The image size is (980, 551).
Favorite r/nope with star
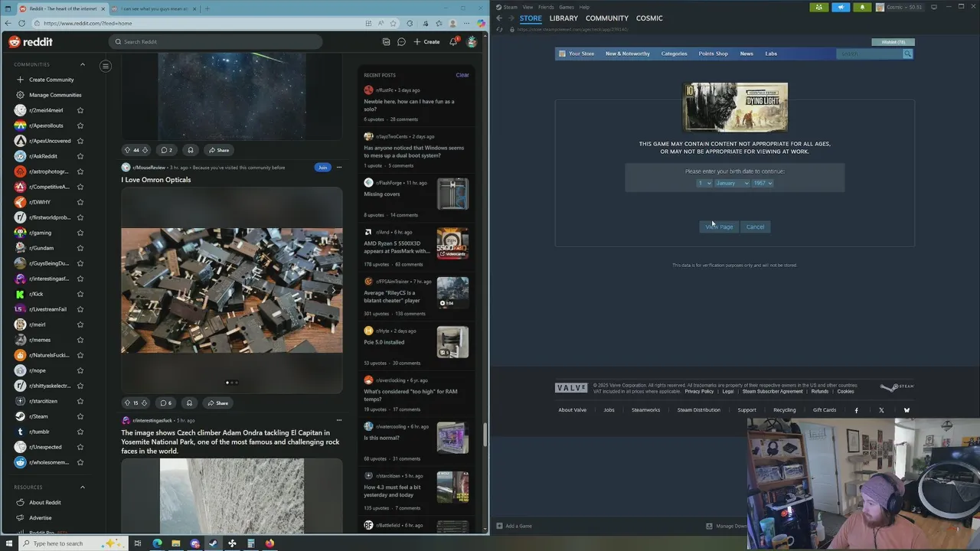[80, 370]
